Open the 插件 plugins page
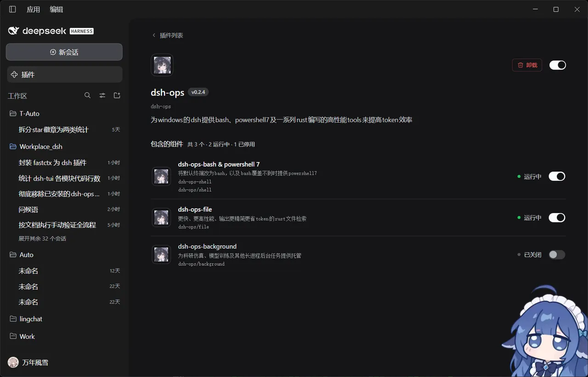588x377 pixels. pos(64,74)
